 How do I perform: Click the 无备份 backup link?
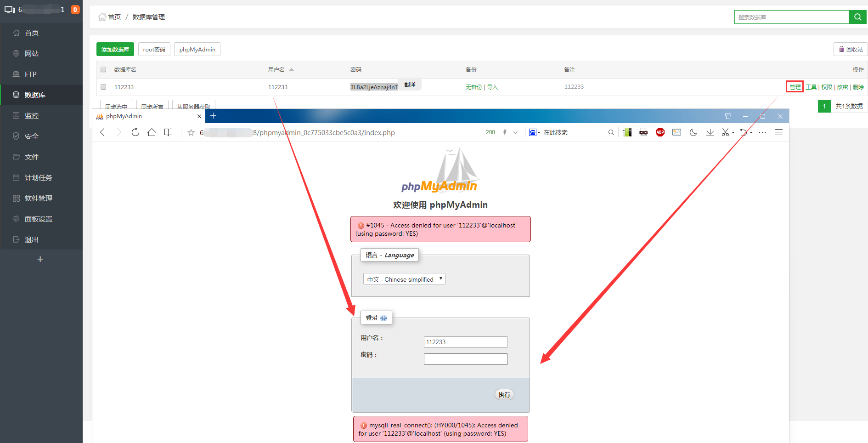473,87
